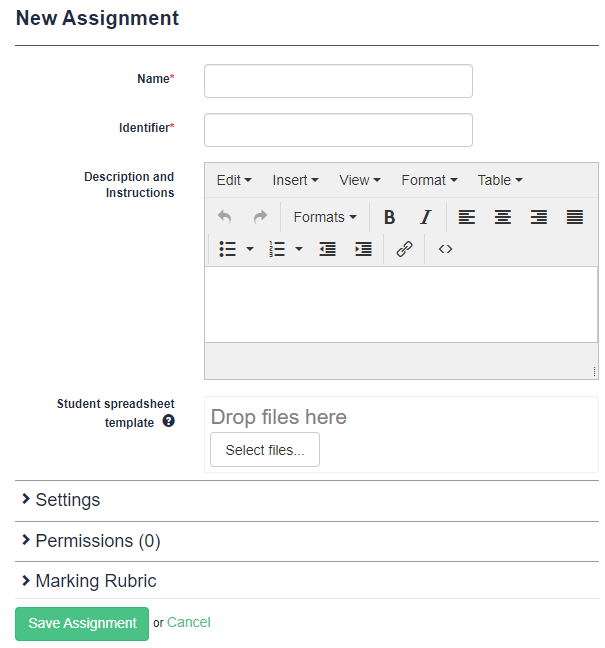Center align the description text
This screenshot has width=605, height=648.
click(503, 217)
